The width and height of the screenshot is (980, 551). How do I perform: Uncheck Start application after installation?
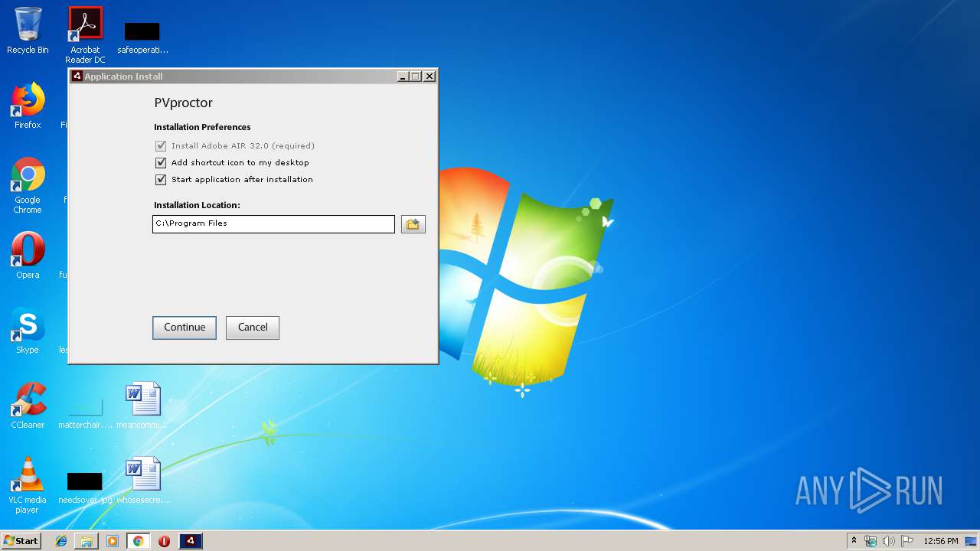tap(161, 180)
